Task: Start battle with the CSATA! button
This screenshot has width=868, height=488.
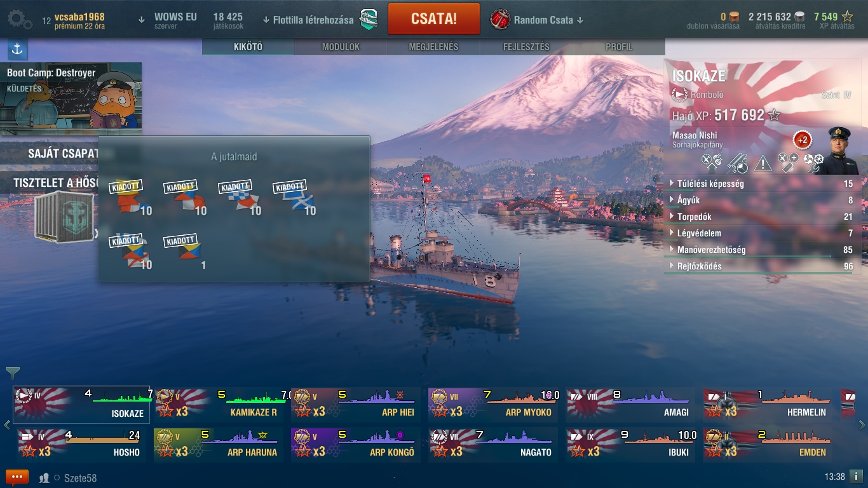Action: click(x=434, y=18)
